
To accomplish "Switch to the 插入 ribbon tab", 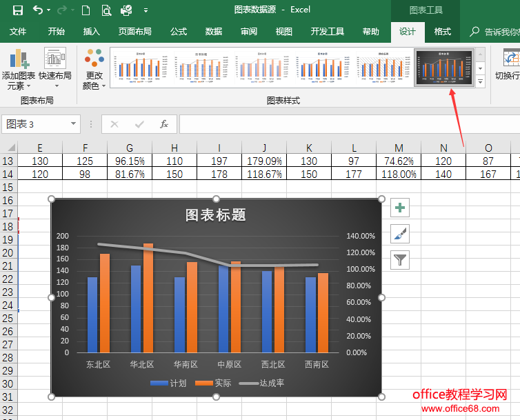I will 91,32.
